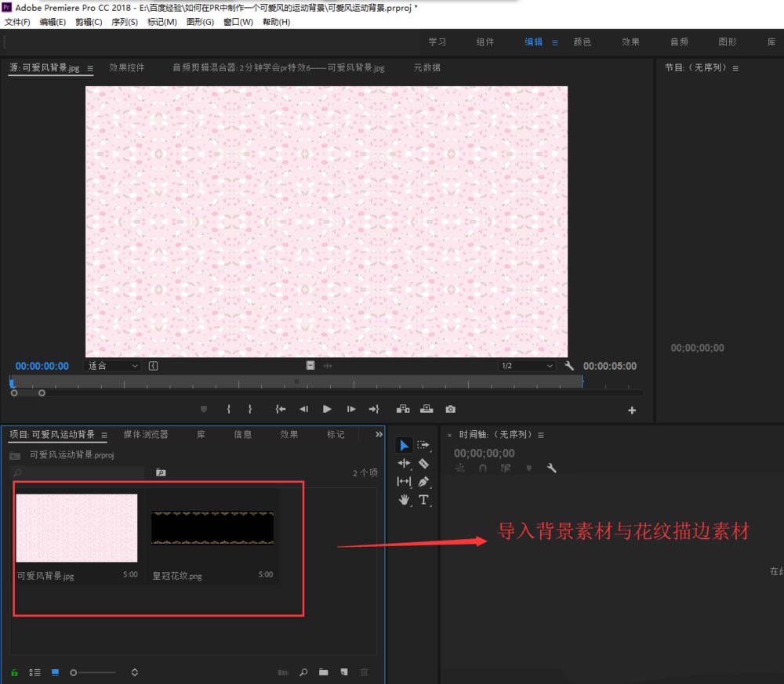Switch to the 效果控件 tab
This screenshot has width=784, height=684.
pyautogui.click(x=127, y=67)
